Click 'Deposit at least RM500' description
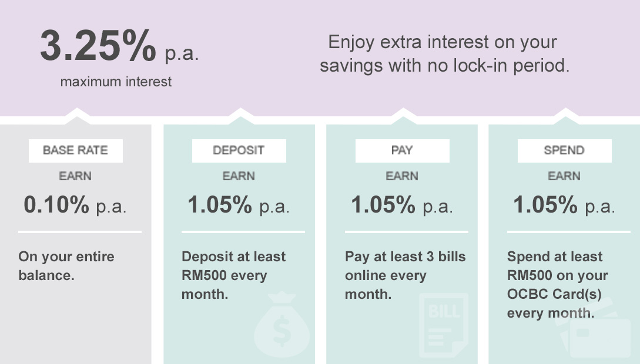This screenshot has height=364, width=640. (233, 275)
